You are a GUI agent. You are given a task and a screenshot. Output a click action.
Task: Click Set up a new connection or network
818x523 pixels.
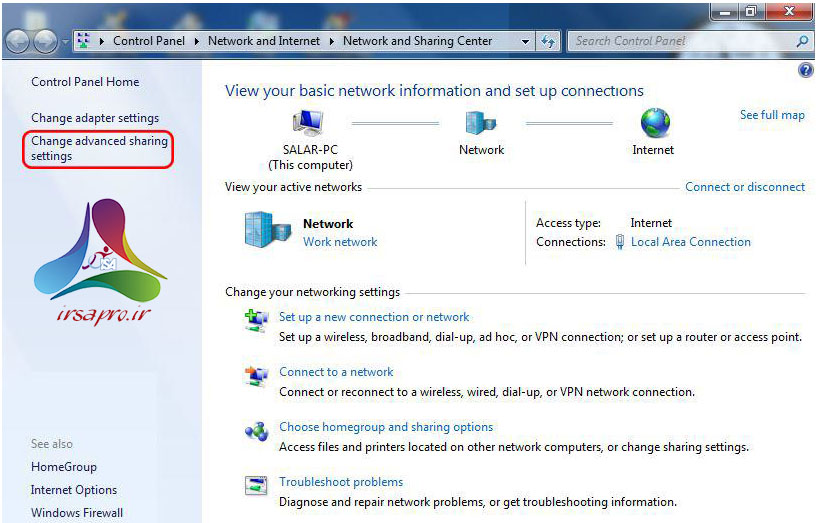(x=374, y=317)
